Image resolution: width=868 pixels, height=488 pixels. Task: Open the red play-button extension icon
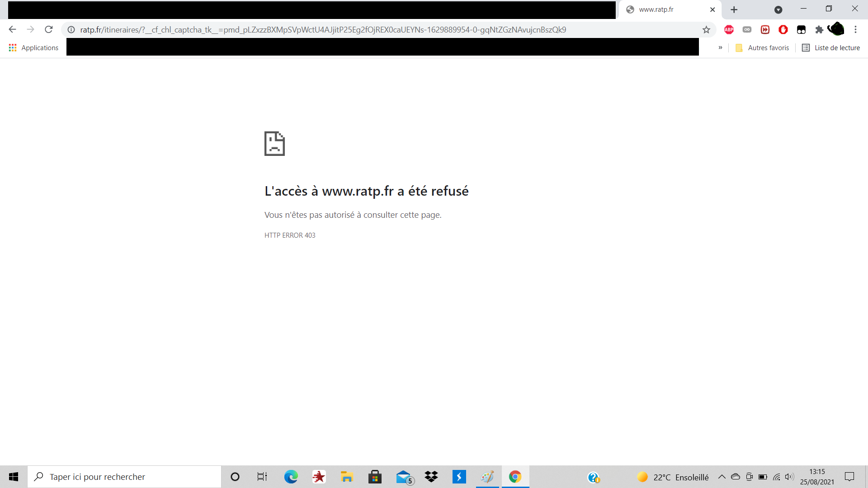coord(765,30)
